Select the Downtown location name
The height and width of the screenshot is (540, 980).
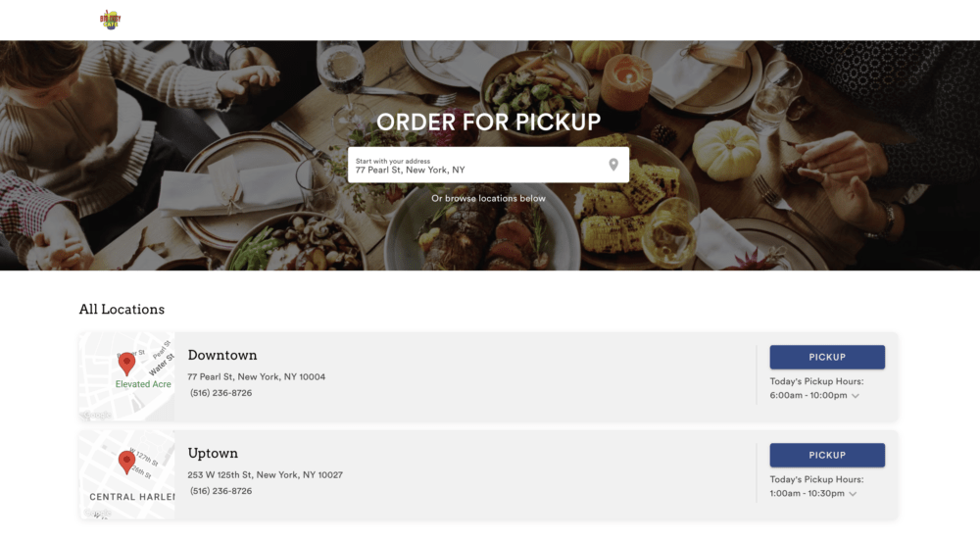coord(222,355)
